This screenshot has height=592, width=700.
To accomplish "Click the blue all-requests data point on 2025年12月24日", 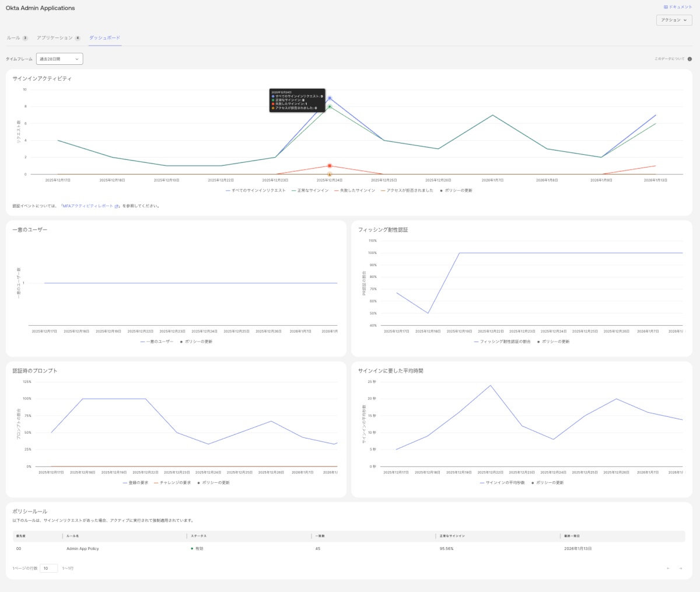I will [x=330, y=98].
